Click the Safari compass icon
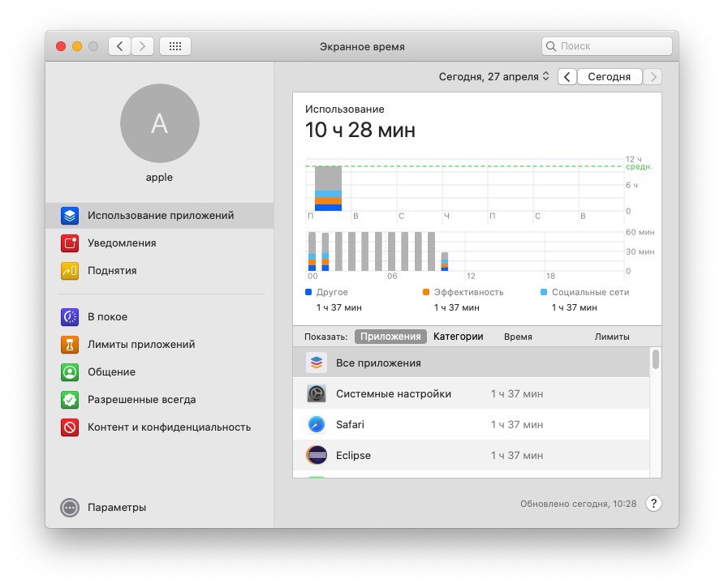Viewport: 724px width, 588px height. coord(317,425)
